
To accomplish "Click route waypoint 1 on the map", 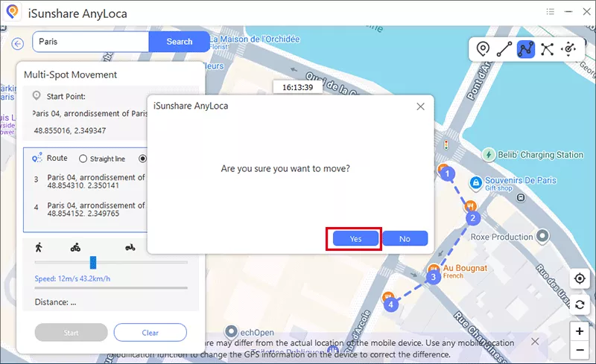I will (x=448, y=174).
